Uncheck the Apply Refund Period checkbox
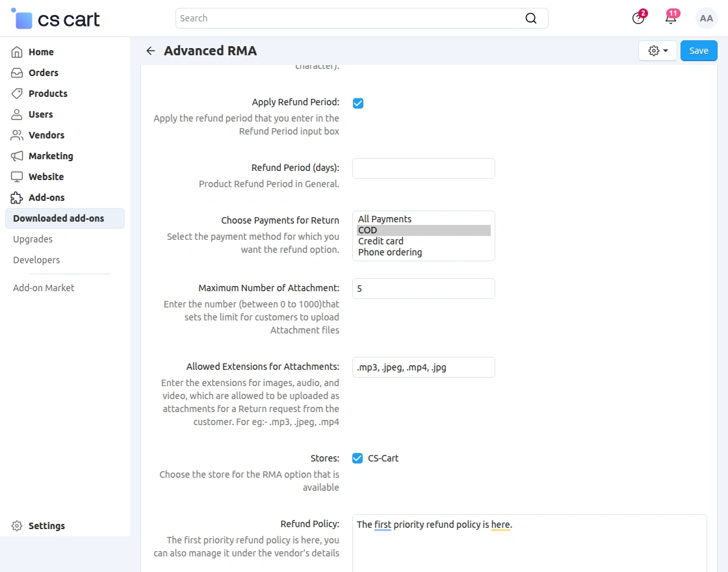 pyautogui.click(x=358, y=103)
